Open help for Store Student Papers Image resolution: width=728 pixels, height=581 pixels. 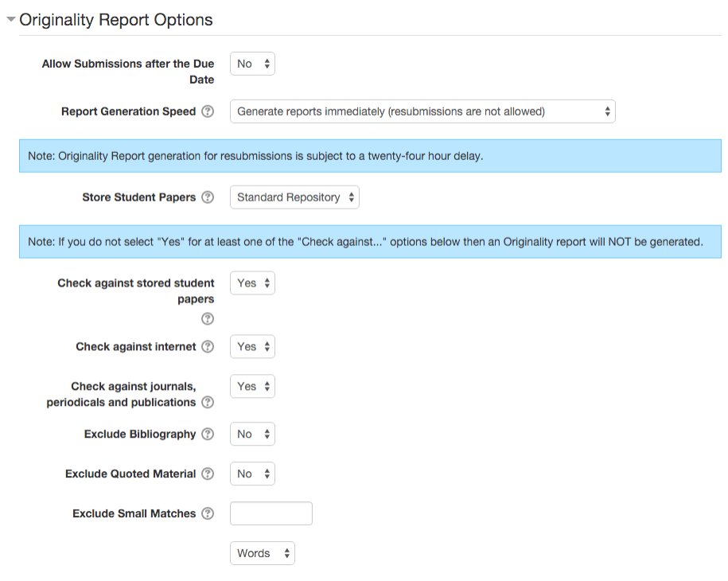coord(208,197)
